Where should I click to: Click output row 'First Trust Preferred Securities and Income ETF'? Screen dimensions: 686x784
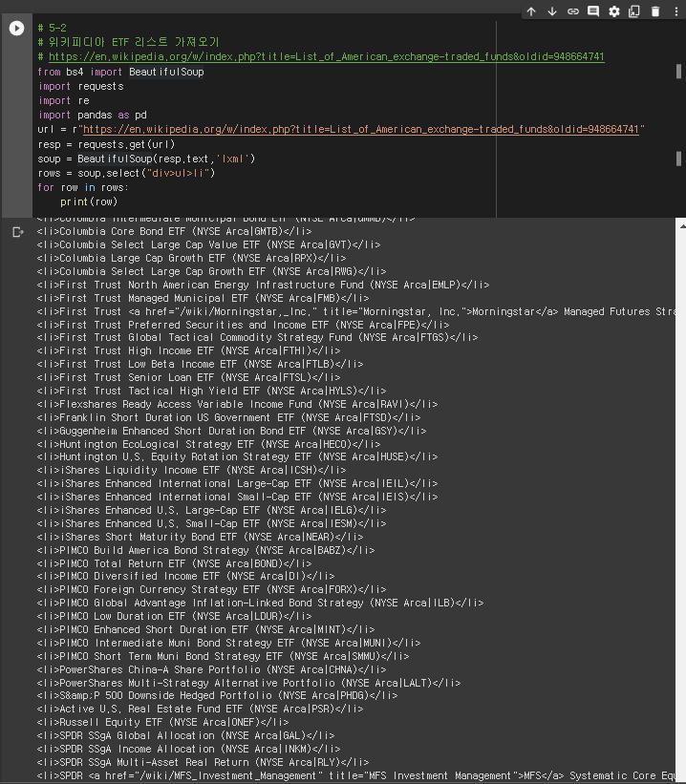pyautogui.click(x=243, y=325)
